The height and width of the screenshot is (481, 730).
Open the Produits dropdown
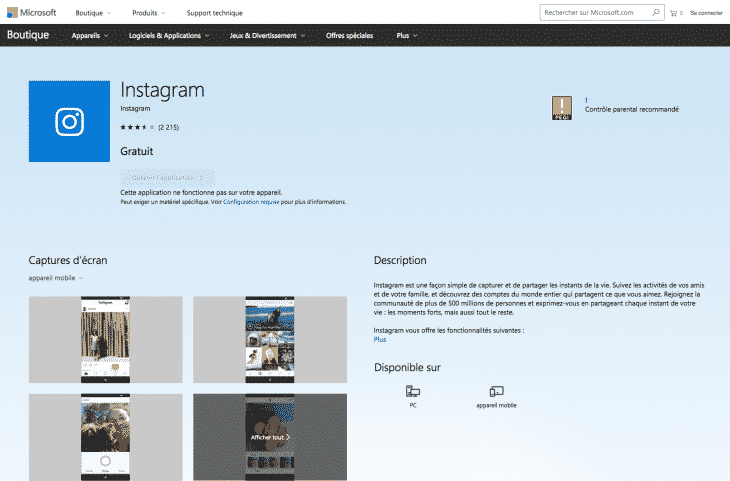tap(149, 13)
